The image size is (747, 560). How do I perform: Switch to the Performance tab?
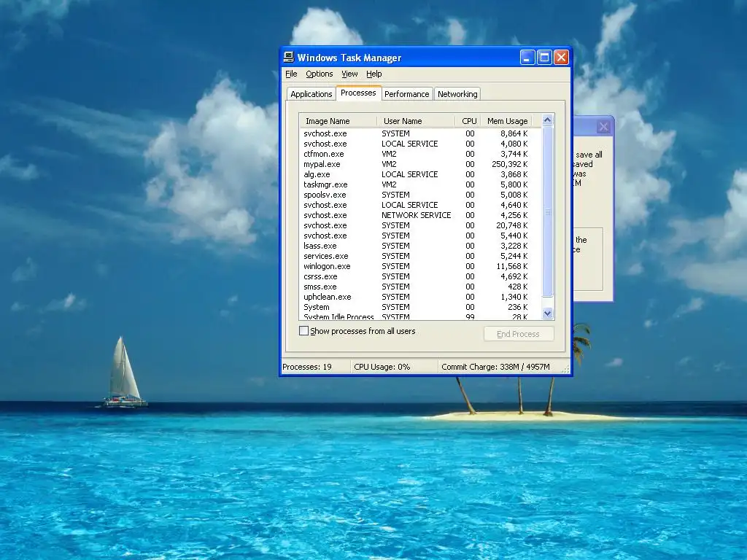point(407,94)
